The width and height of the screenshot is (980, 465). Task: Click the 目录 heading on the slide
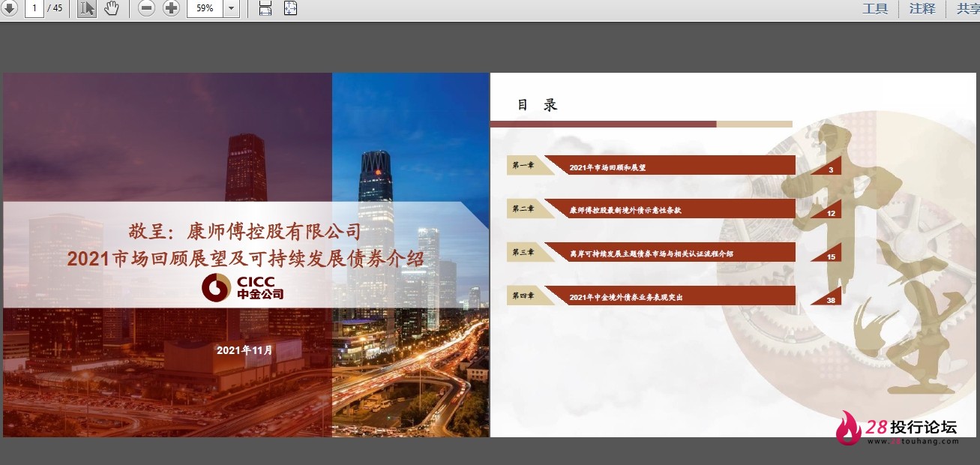[538, 105]
